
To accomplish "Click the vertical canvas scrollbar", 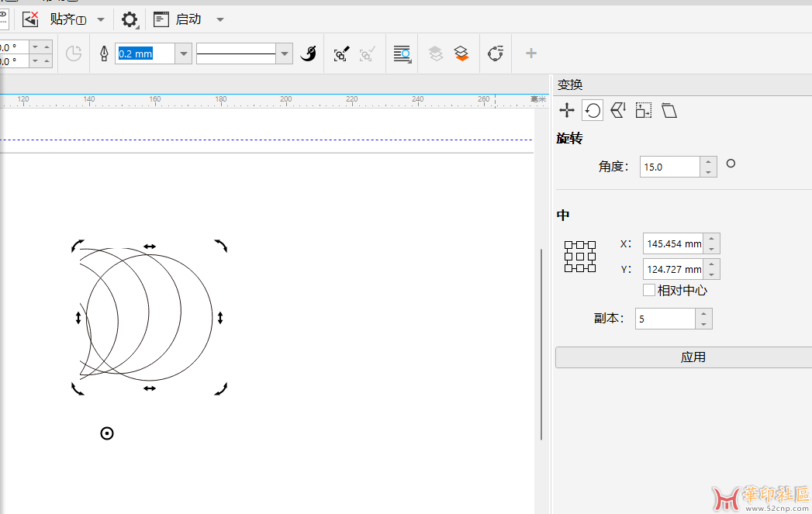I will [x=541, y=344].
